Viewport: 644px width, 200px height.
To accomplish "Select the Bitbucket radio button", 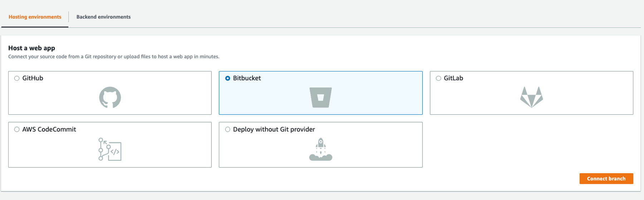I will point(228,78).
